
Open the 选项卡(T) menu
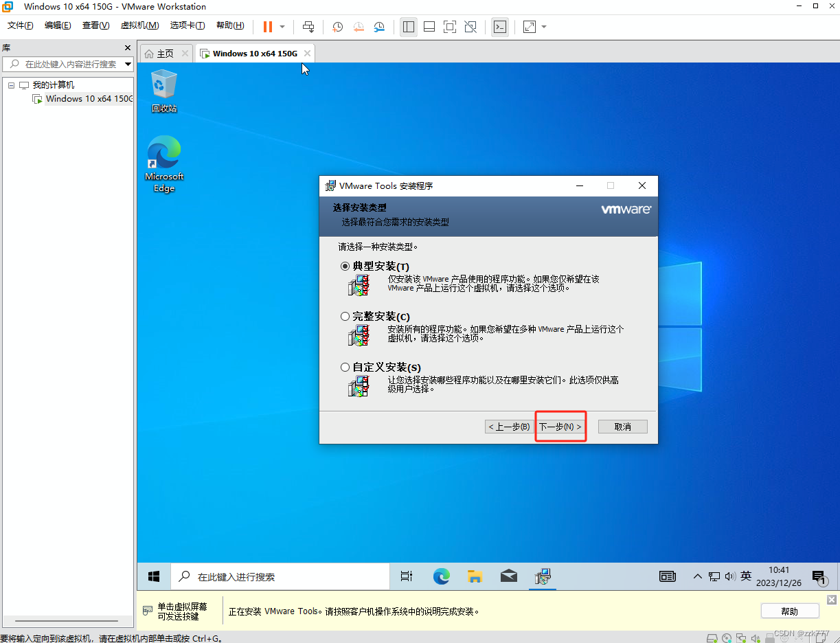188,25
